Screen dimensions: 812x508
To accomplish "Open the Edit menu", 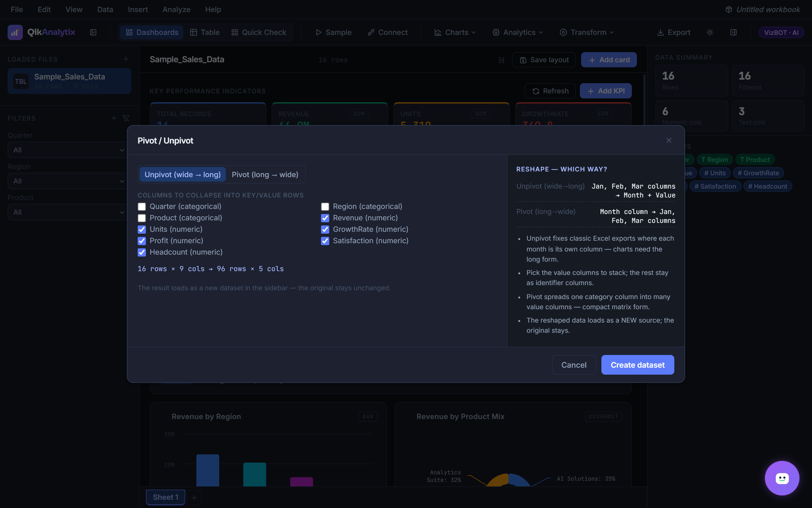I will coord(44,10).
